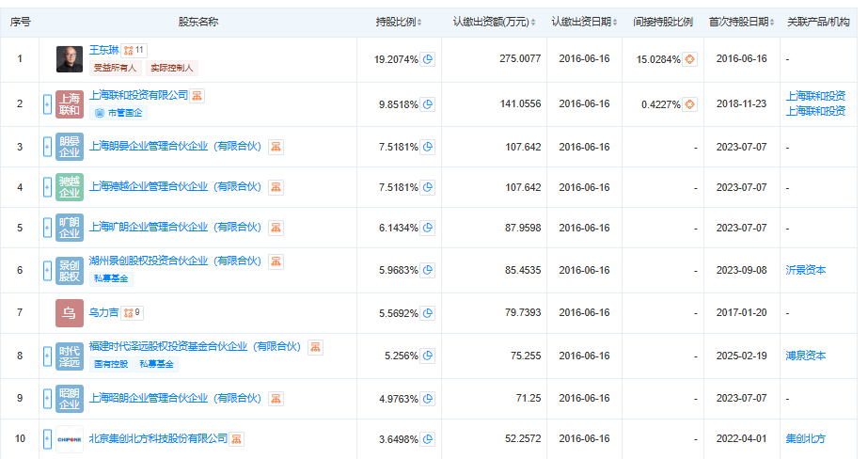Click the pie chart icon beside 19.2074%
Viewport: 868px width, 459px height.
coord(428,59)
